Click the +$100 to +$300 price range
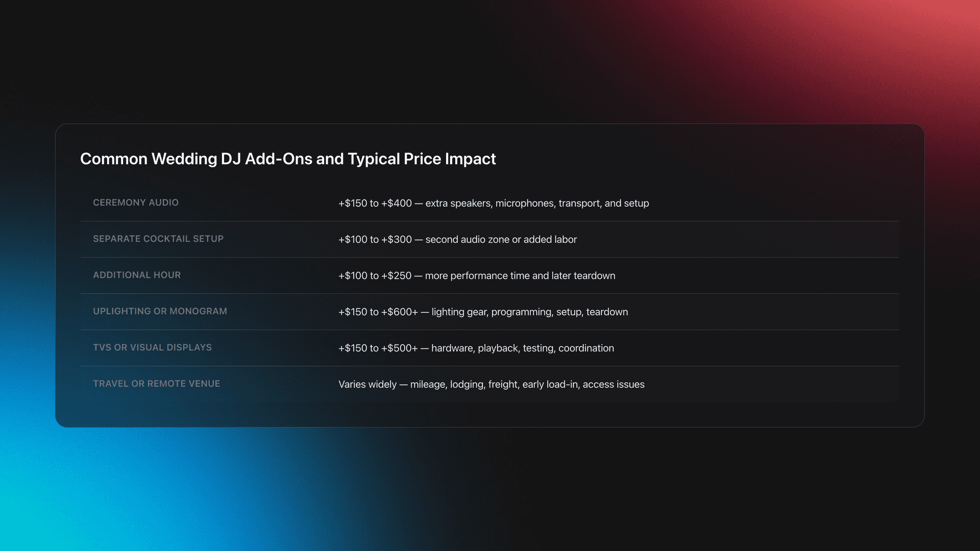The width and height of the screenshot is (980, 551). point(375,239)
